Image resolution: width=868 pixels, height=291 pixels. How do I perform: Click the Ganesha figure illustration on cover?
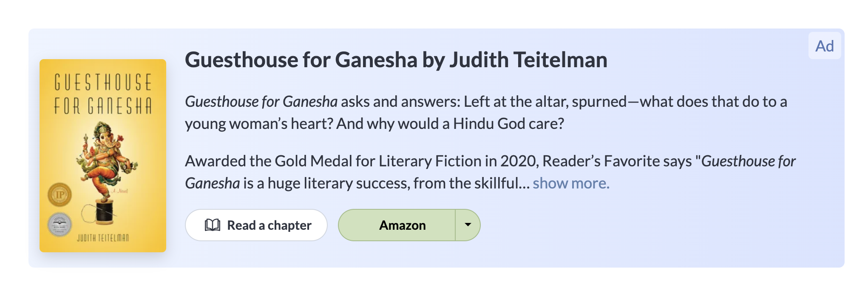[106, 162]
